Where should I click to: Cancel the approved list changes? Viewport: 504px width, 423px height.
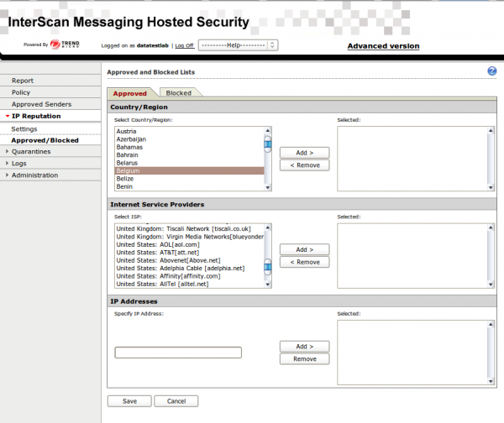[x=176, y=401]
